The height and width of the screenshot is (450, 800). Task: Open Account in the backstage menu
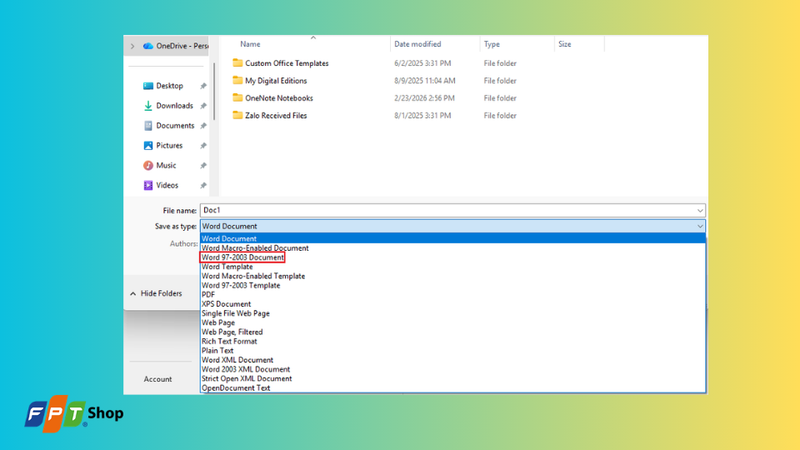pos(158,379)
